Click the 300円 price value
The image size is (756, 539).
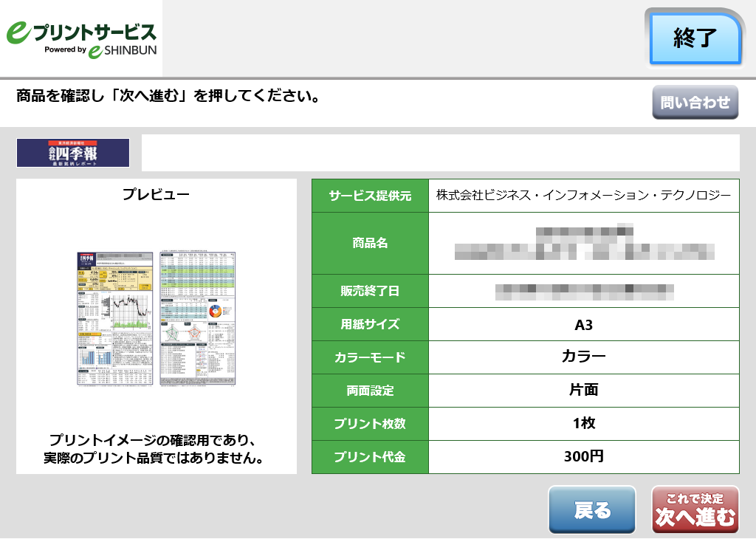point(583,456)
